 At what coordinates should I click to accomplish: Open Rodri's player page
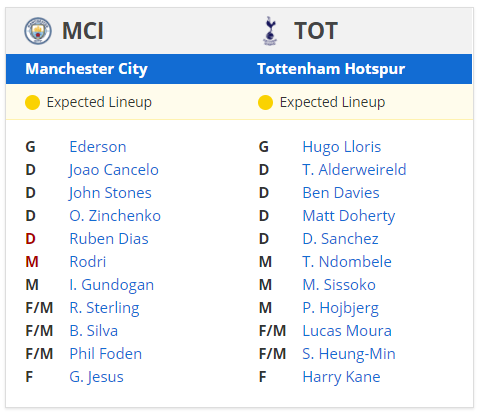coord(88,262)
